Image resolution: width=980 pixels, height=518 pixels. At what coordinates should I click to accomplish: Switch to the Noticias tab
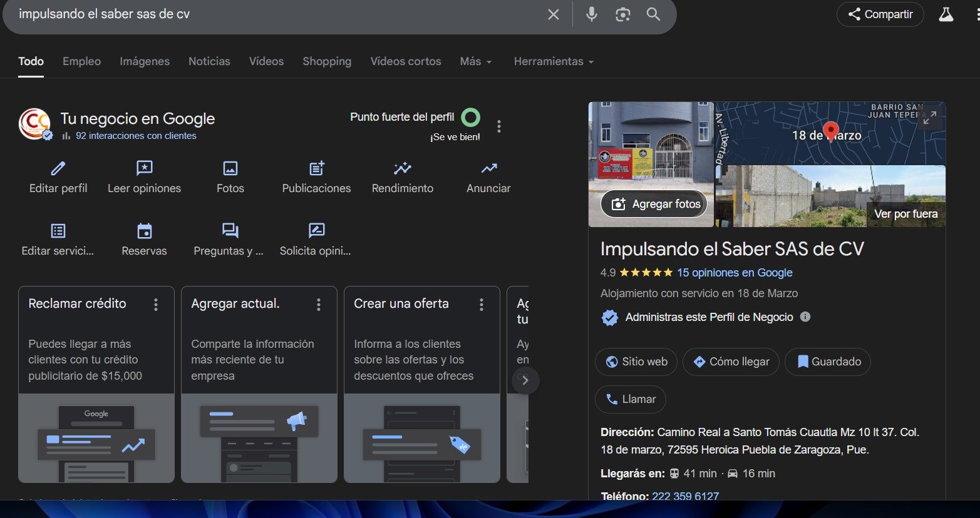(209, 61)
